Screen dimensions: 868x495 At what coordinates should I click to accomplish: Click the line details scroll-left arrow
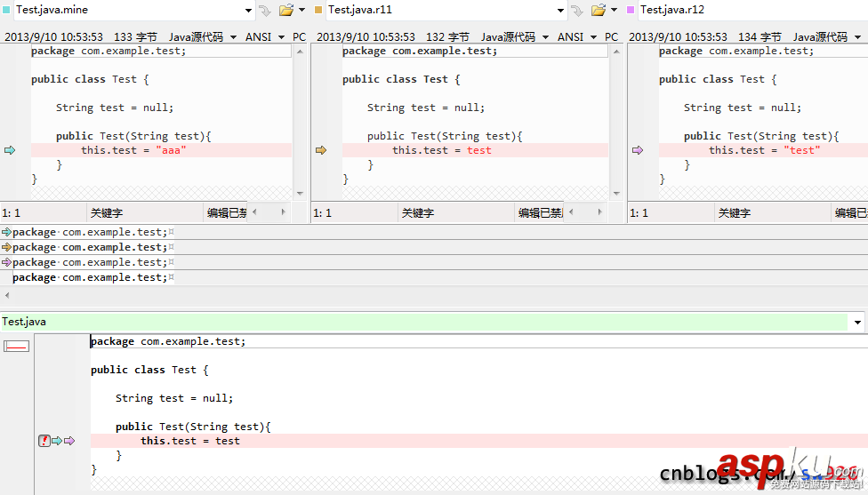[6, 295]
